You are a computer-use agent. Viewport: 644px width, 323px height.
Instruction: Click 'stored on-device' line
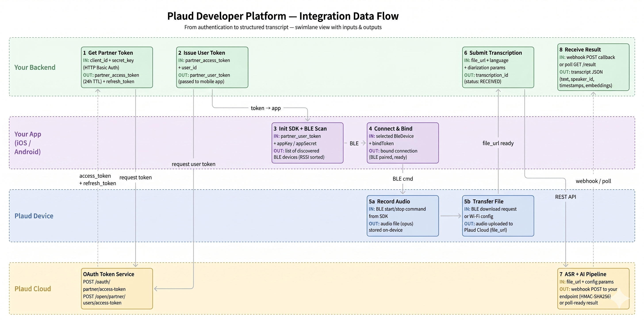click(385, 230)
